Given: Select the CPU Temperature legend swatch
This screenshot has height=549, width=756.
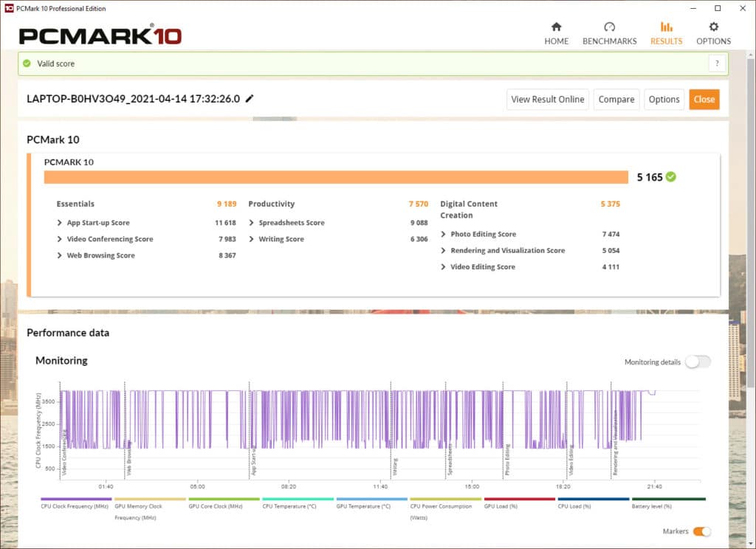Looking at the screenshot, I should coord(298,499).
